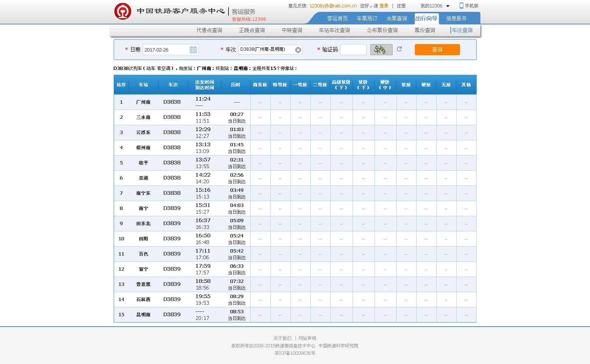Focus the 验证码 captcha input box

pos(353,50)
